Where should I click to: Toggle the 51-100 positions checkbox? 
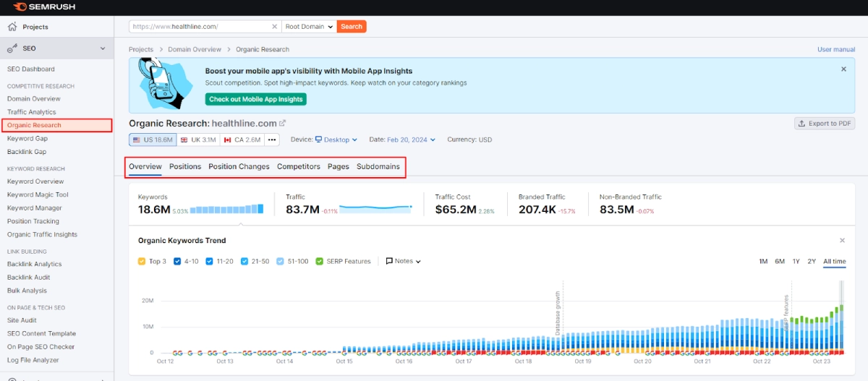click(x=280, y=262)
